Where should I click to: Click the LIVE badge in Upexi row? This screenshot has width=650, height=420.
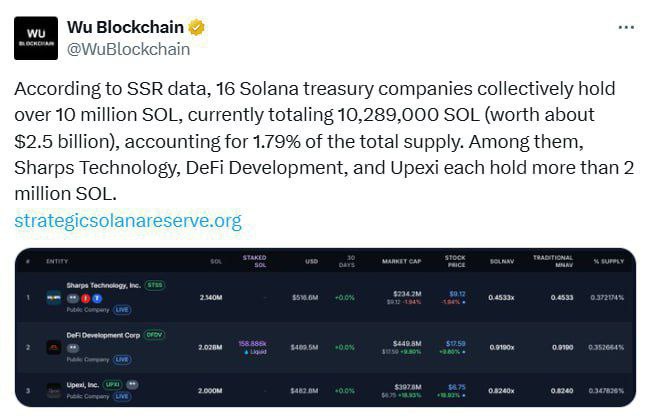click(x=122, y=396)
